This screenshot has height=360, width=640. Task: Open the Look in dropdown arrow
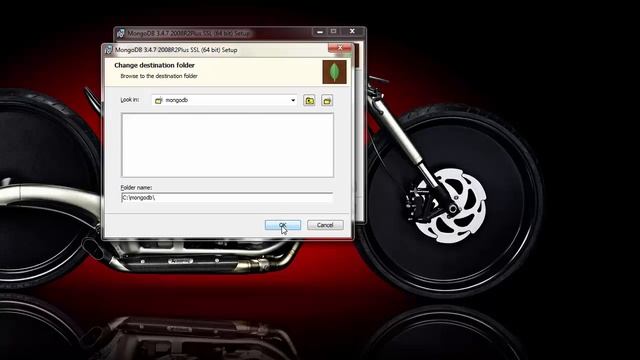point(293,100)
